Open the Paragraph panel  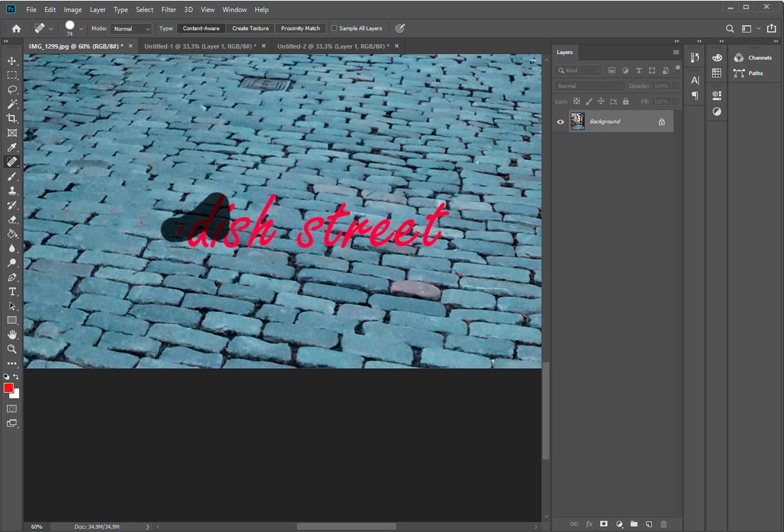[695, 96]
